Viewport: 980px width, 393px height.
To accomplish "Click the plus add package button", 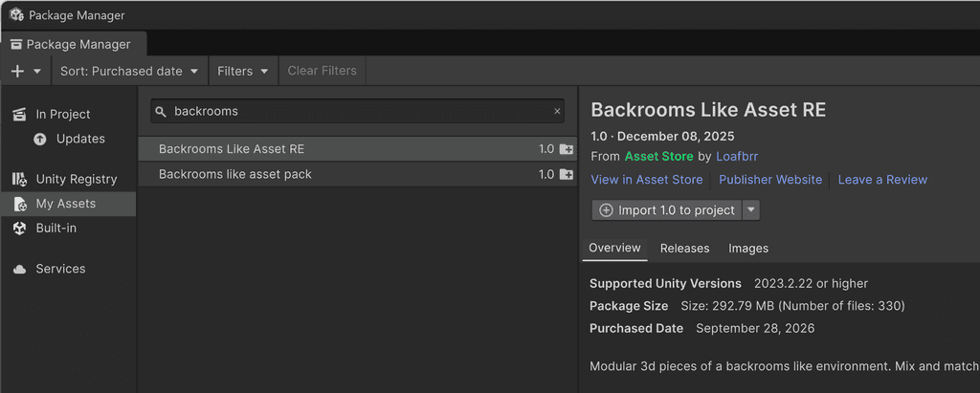I will [17, 71].
